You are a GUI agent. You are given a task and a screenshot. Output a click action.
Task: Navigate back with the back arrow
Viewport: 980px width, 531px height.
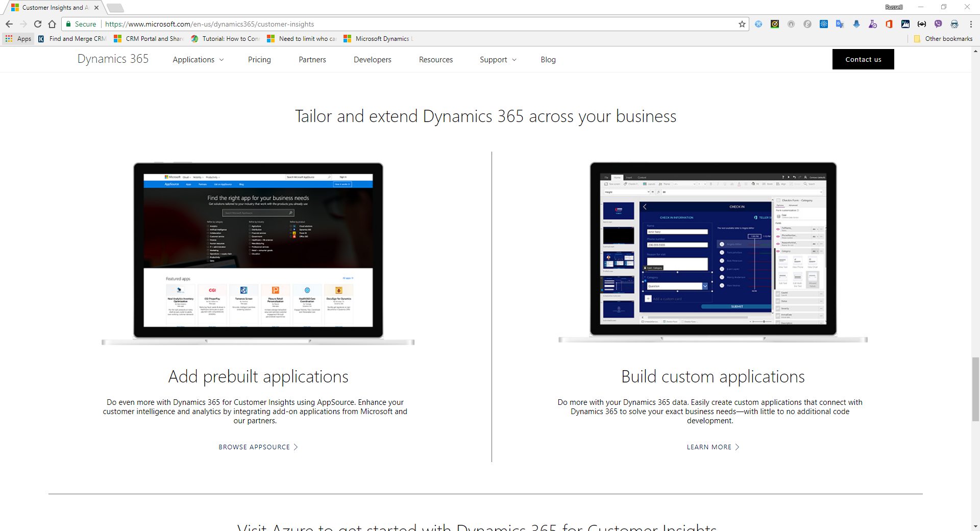(9, 24)
